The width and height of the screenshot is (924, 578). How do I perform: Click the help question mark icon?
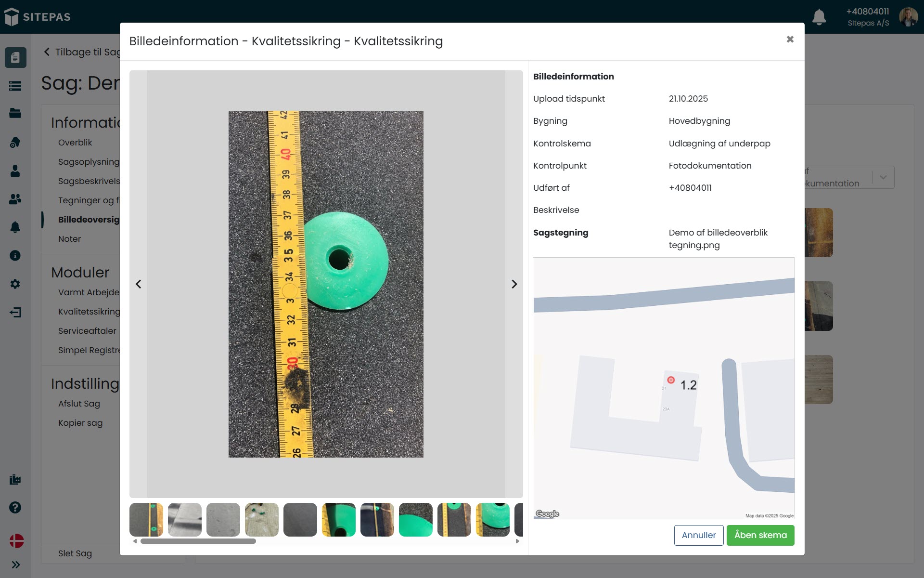click(x=14, y=507)
